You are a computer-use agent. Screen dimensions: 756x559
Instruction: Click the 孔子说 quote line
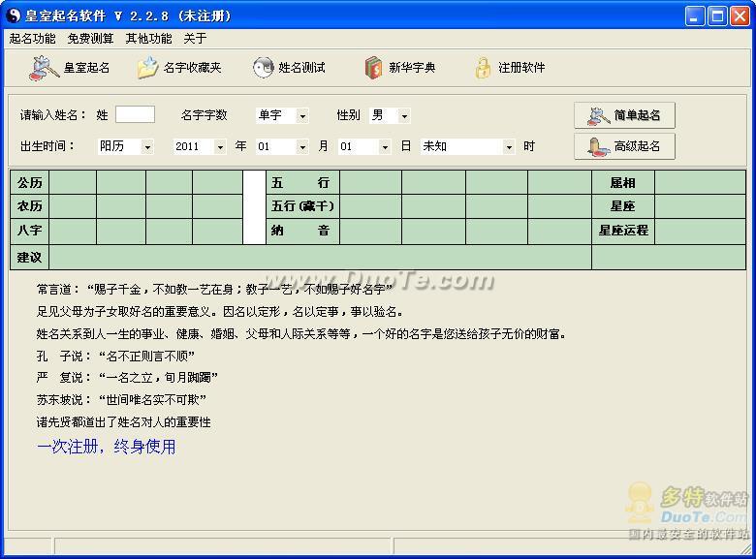[115, 357]
